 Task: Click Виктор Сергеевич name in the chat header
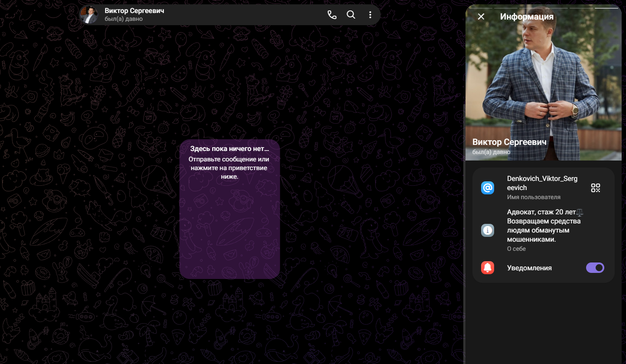point(134,11)
